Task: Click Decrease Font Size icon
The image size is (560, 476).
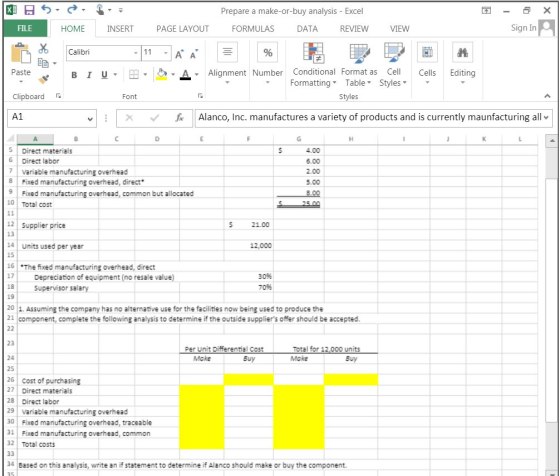Action: point(194,54)
